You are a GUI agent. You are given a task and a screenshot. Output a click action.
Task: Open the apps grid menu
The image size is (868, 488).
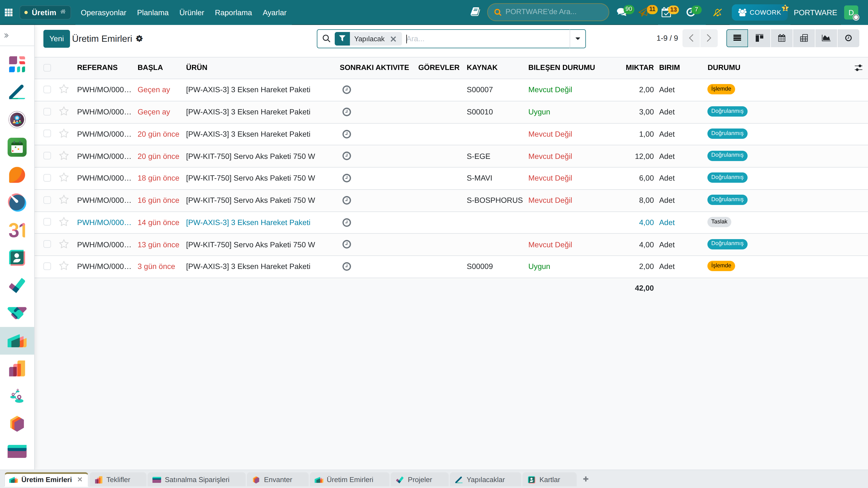click(x=9, y=12)
